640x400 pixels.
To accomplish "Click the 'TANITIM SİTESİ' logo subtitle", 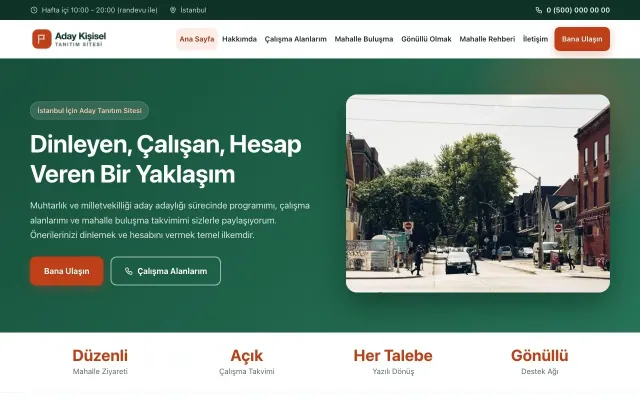I will pyautogui.click(x=79, y=44).
